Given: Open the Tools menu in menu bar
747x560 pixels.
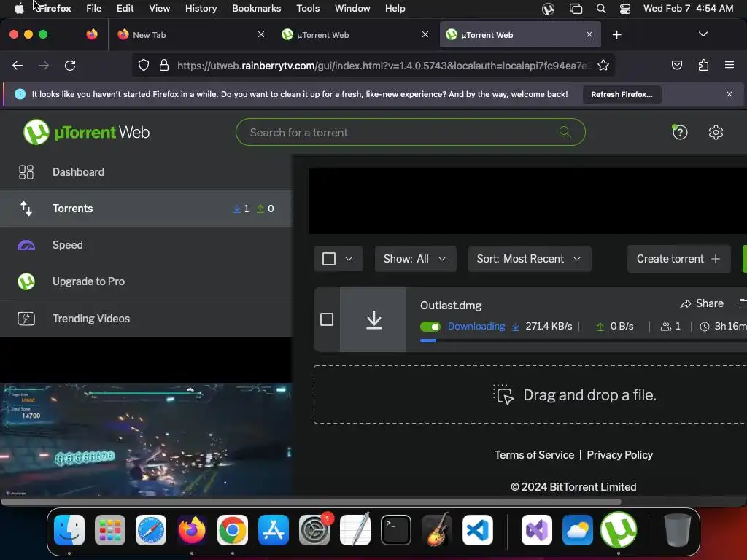Looking at the screenshot, I should (x=308, y=9).
